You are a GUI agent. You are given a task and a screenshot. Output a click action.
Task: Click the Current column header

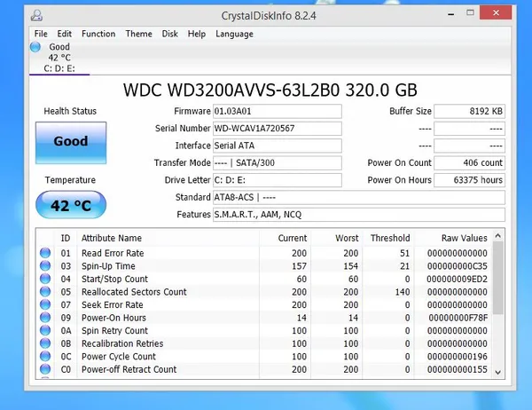(x=293, y=238)
